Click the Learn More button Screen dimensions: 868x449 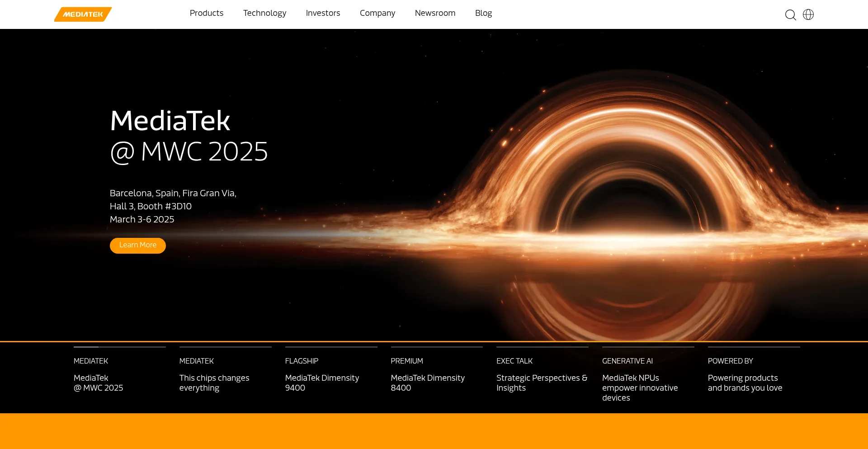pyautogui.click(x=138, y=246)
